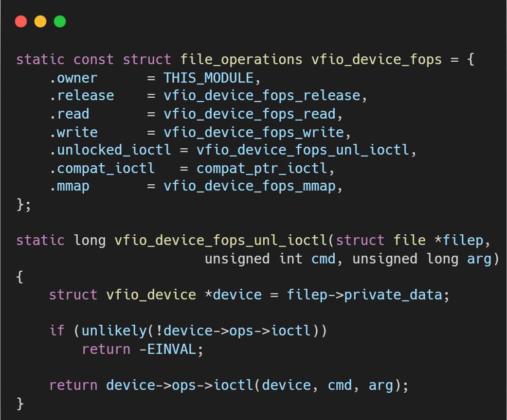Click the 'unsigned long arg' parameter name arg
Image resolution: width=507 pixels, height=420 pixels.
[478, 259]
